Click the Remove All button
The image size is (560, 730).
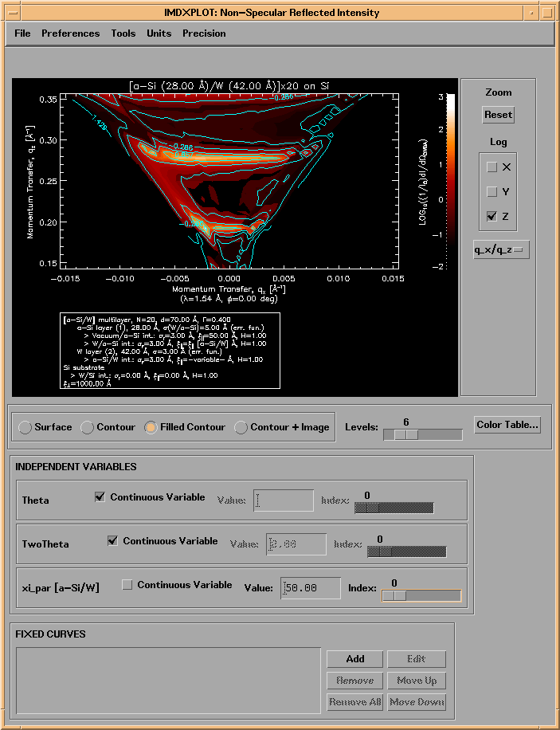[x=354, y=702]
